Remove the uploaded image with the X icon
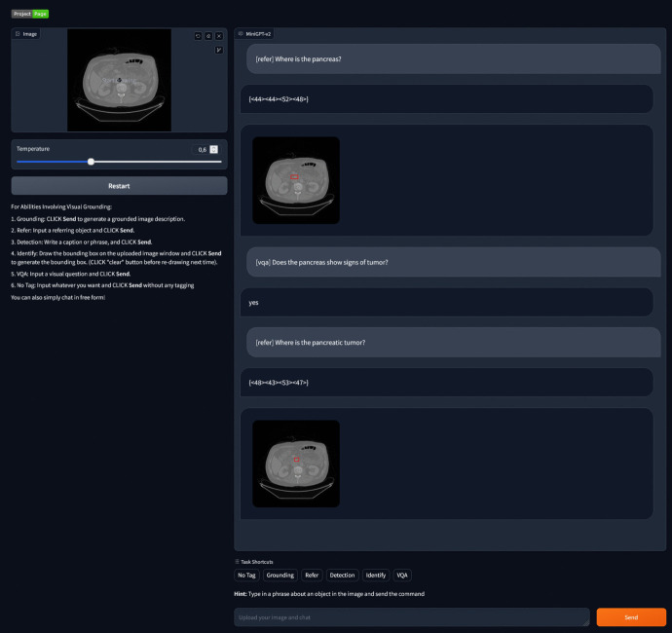 pyautogui.click(x=219, y=36)
